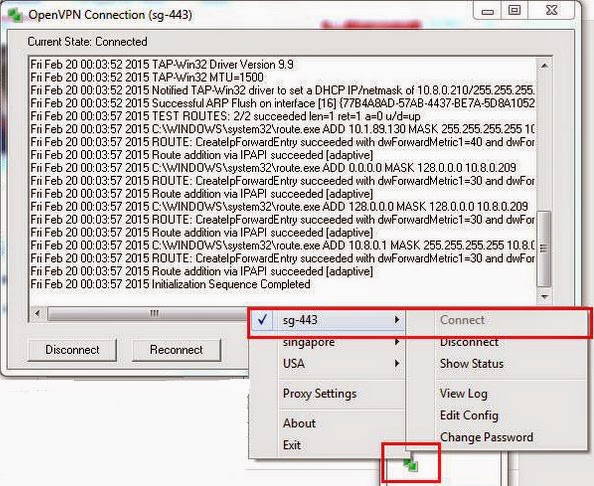Click the singapore entry in tray menu
The image size is (594, 486).
[x=309, y=342]
